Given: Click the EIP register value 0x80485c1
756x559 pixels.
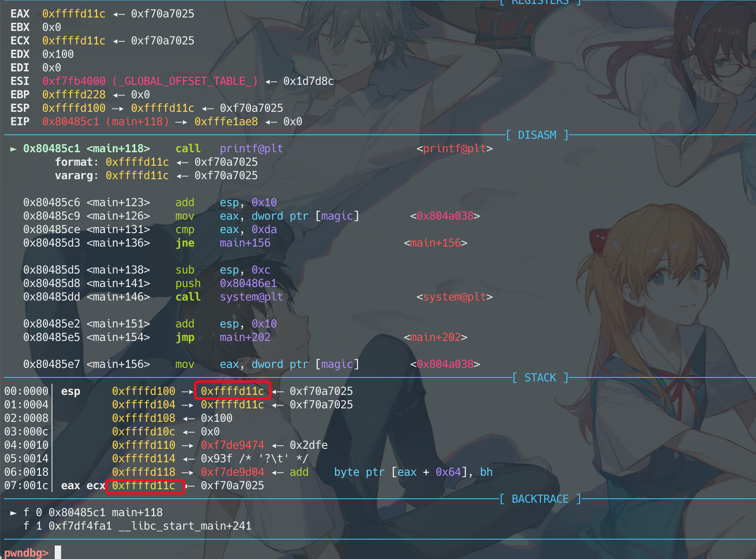Looking at the screenshot, I should (71, 122).
